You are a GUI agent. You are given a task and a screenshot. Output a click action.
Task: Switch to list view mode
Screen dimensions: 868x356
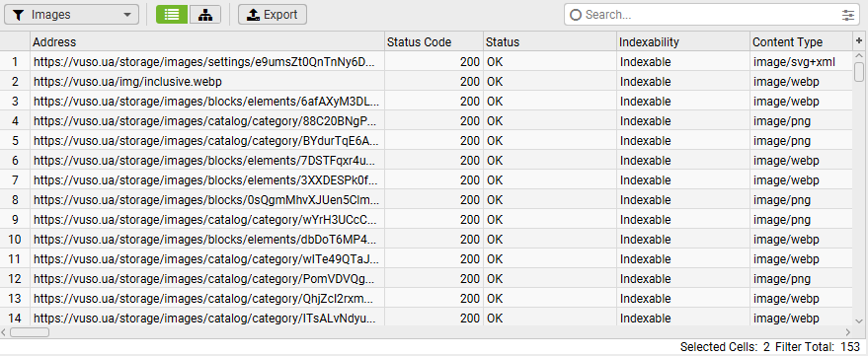tap(172, 15)
